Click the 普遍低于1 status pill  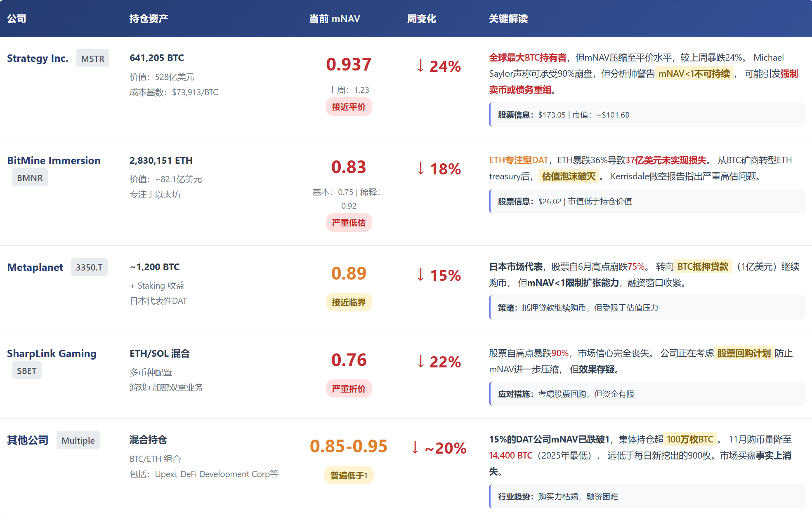[349, 475]
